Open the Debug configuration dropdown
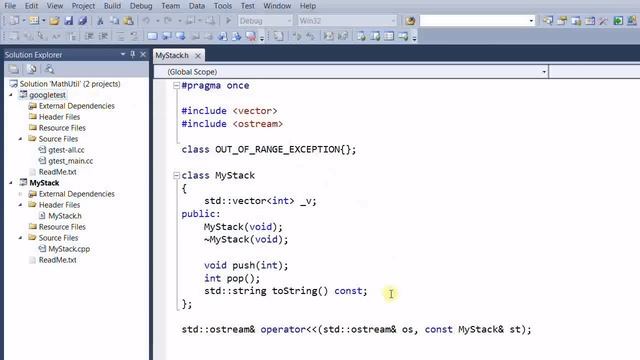This screenshot has height=360, width=640. (x=289, y=20)
